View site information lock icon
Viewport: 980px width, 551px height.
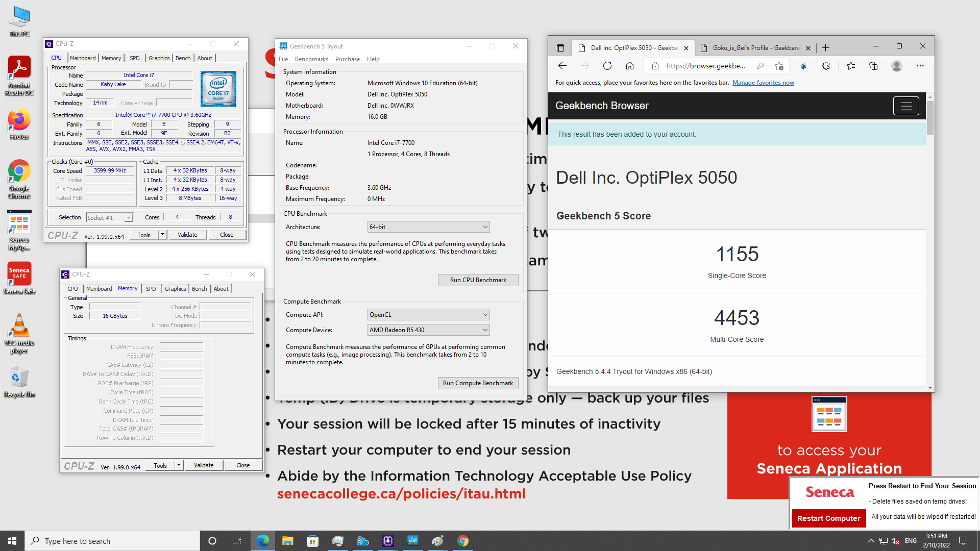(x=655, y=66)
